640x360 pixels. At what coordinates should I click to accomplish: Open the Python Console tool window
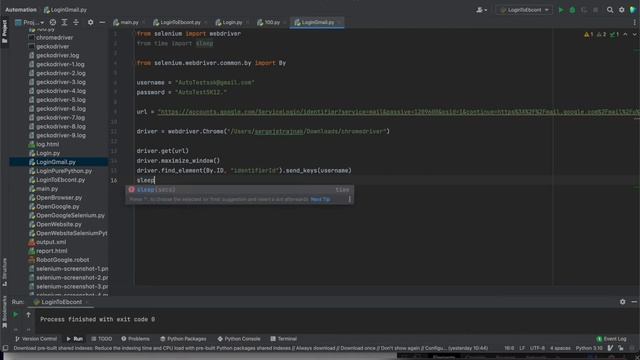(239, 339)
